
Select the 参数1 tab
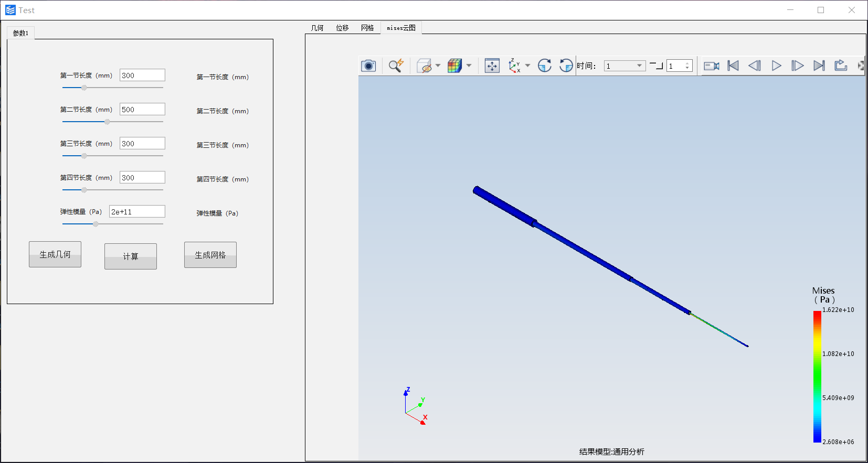tap(21, 33)
